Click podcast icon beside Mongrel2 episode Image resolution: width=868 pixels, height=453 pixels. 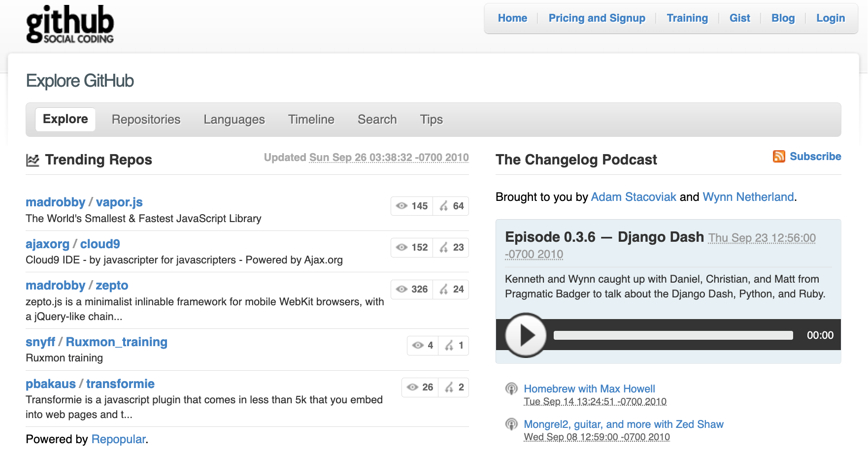point(511,424)
